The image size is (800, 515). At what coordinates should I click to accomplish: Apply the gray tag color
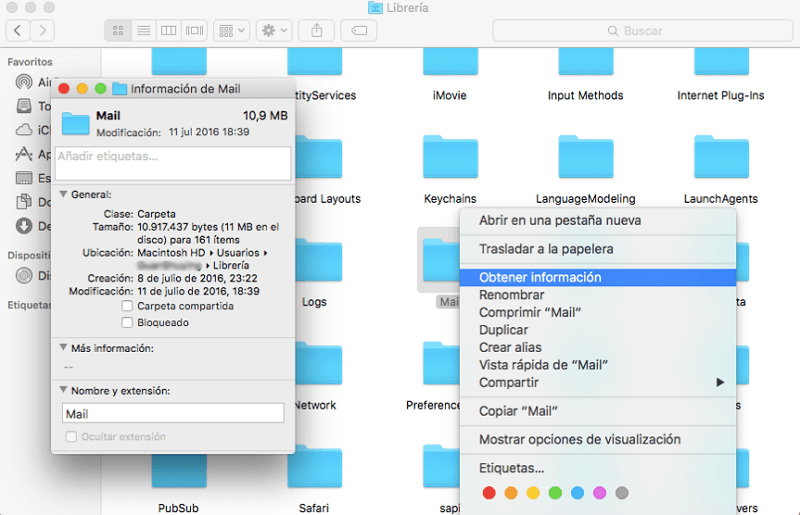(x=622, y=493)
